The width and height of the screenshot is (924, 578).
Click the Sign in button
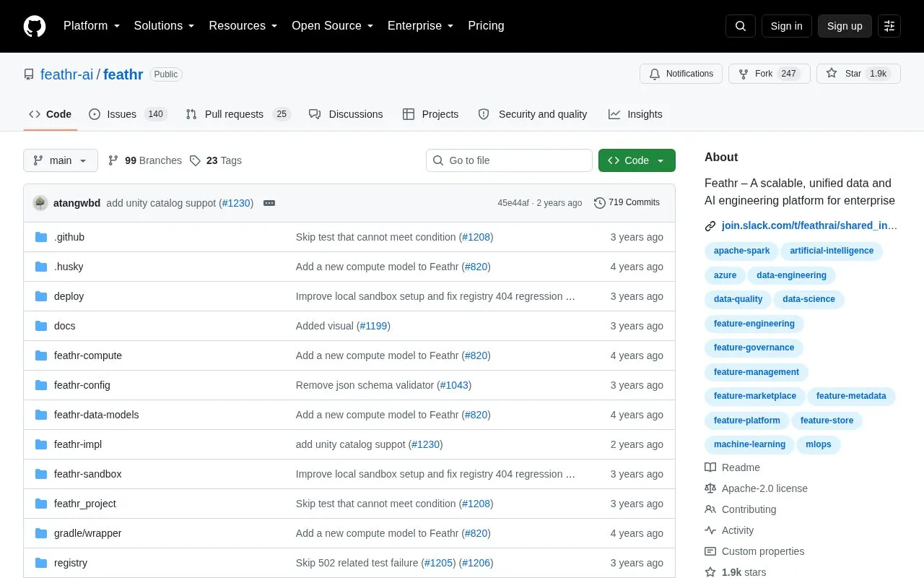tap(786, 26)
